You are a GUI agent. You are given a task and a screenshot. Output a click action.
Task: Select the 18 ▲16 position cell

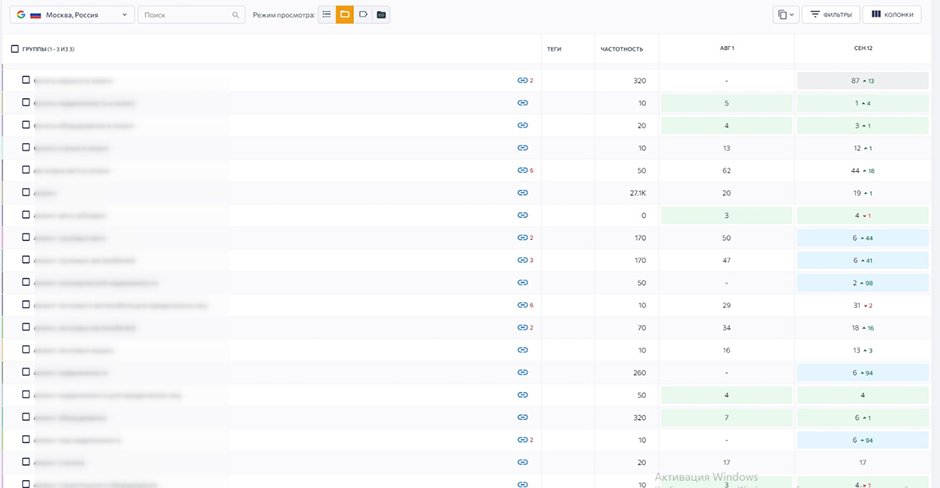pyautogui.click(x=863, y=328)
